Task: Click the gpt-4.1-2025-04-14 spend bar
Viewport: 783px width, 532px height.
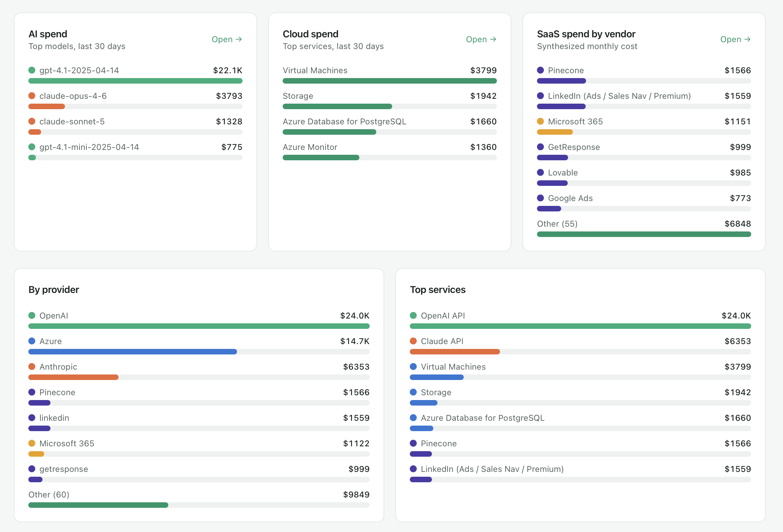Action: coord(135,81)
